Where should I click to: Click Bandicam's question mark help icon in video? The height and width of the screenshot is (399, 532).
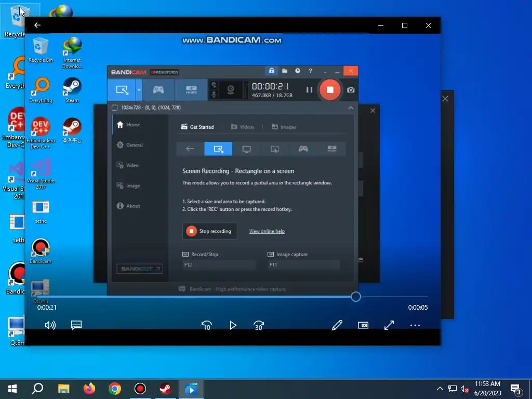(311, 71)
